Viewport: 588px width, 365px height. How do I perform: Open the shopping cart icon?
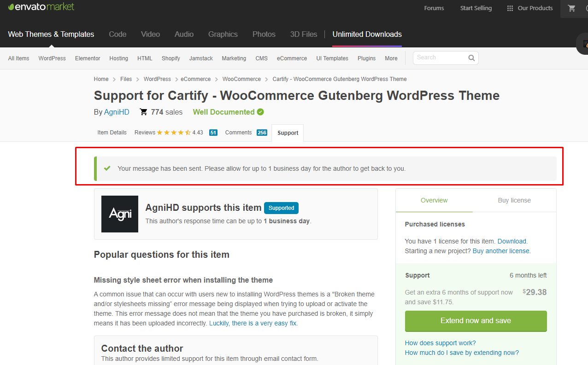572,8
